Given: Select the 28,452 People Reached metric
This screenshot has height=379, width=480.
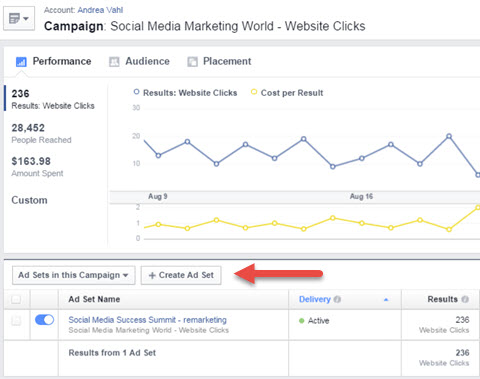Looking at the screenshot, I should point(41,133).
